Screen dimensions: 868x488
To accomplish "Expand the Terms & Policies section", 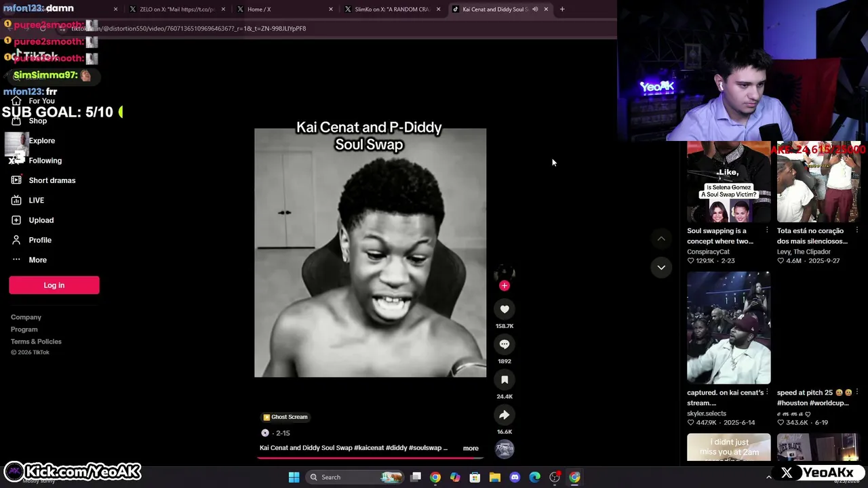I will coord(36,342).
